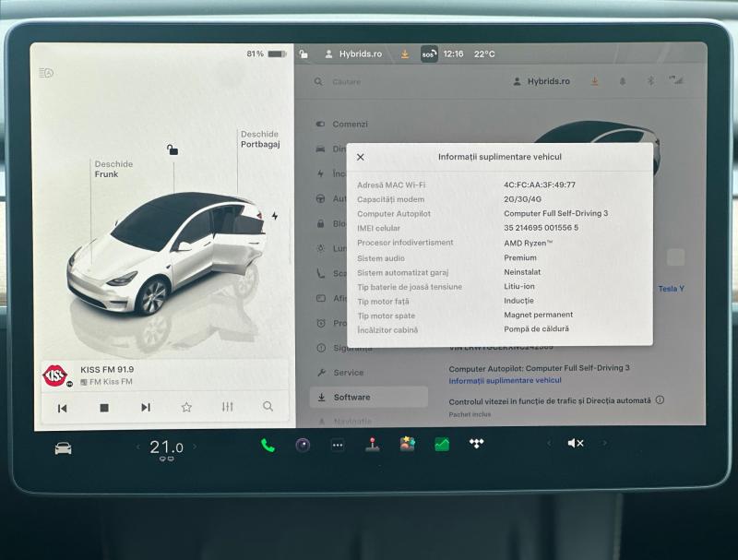The width and height of the screenshot is (738, 560).
Task: Tap the AMD Ryzen processor value
Action: pyautogui.click(x=528, y=243)
